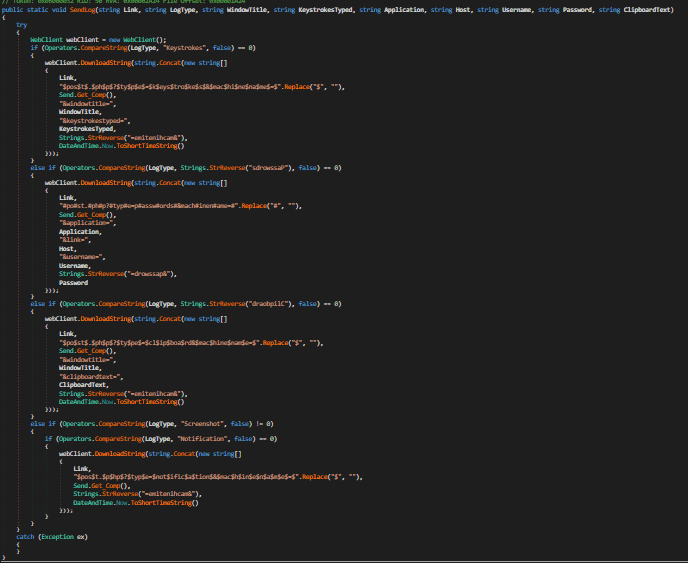
Task: Click the "&username=" string
Action: coord(82,257)
